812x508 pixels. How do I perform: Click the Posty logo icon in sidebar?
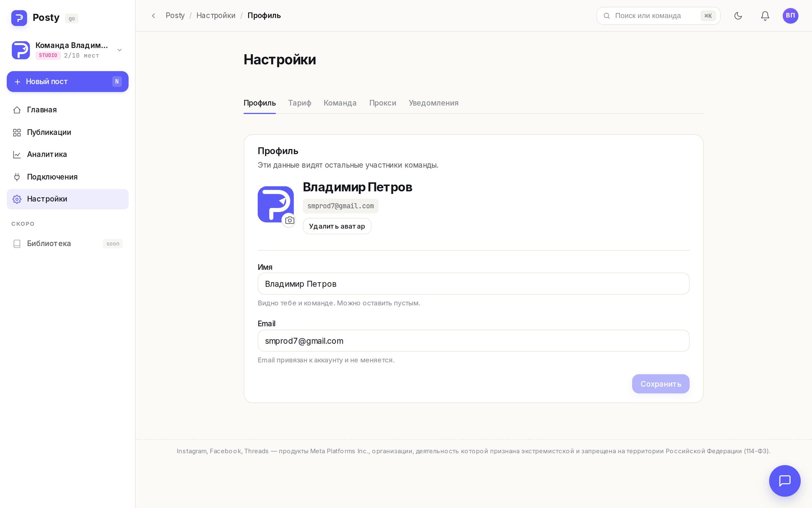point(19,18)
